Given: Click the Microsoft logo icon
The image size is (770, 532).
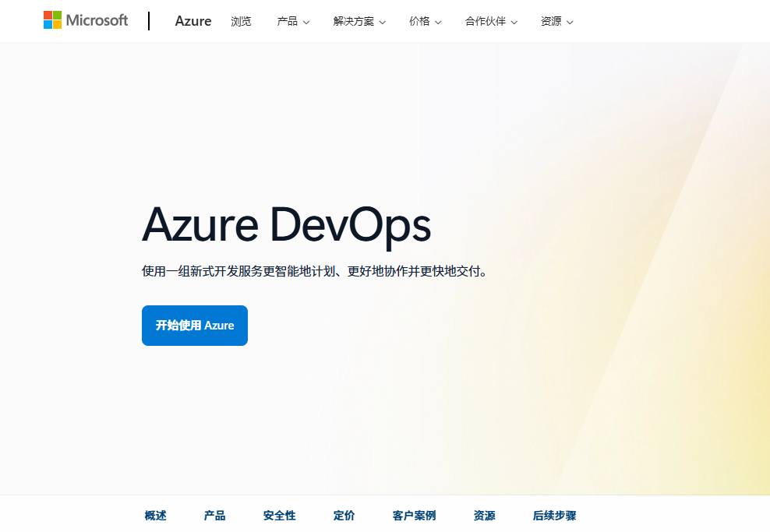Looking at the screenshot, I should [x=86, y=20].
